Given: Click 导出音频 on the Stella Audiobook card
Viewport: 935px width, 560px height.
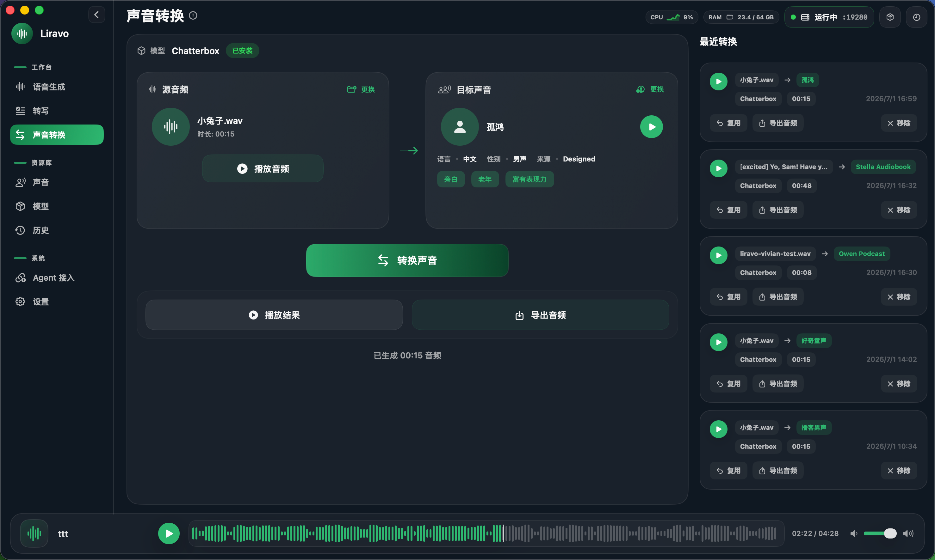Looking at the screenshot, I should coord(778,210).
